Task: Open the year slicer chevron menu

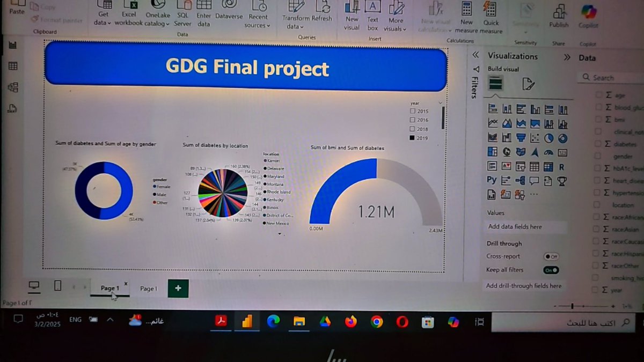Action: tap(441, 102)
